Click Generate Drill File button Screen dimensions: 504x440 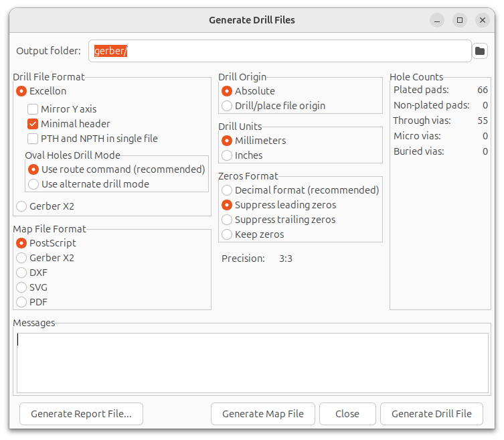pos(431,414)
